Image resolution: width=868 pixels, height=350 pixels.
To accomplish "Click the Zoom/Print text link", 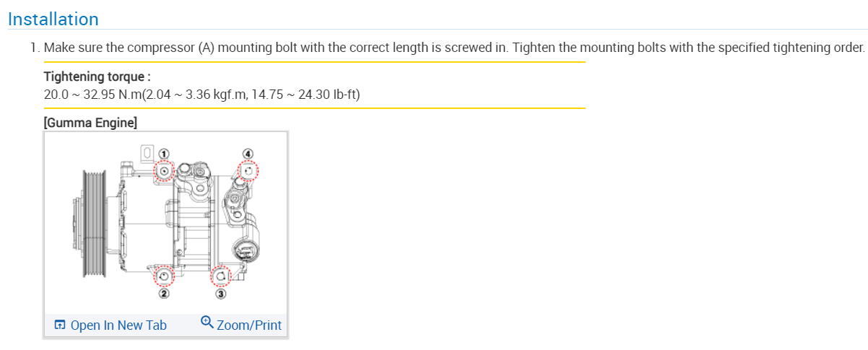I will click(249, 325).
